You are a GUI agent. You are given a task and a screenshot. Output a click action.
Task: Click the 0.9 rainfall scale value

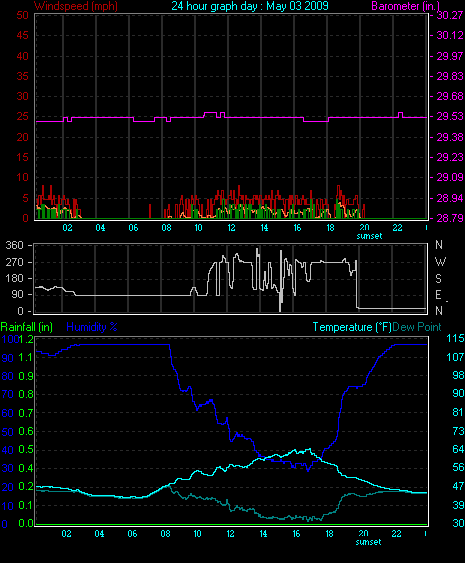click(x=26, y=376)
